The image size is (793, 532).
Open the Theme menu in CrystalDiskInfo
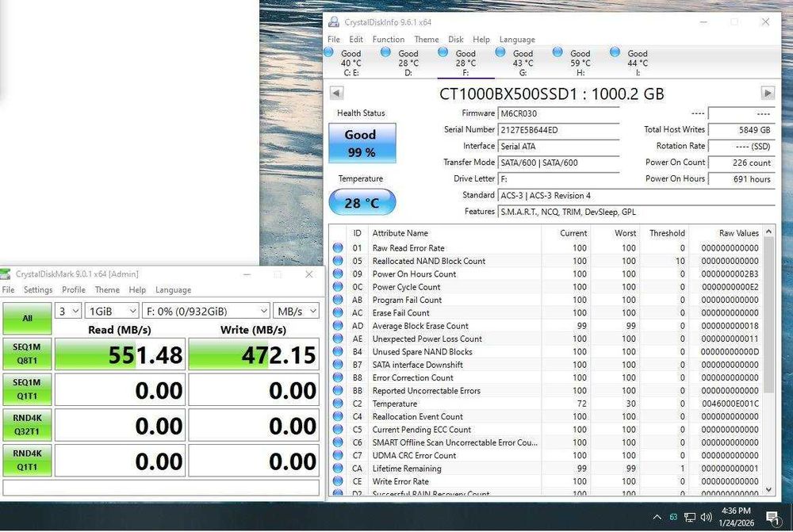tap(427, 39)
